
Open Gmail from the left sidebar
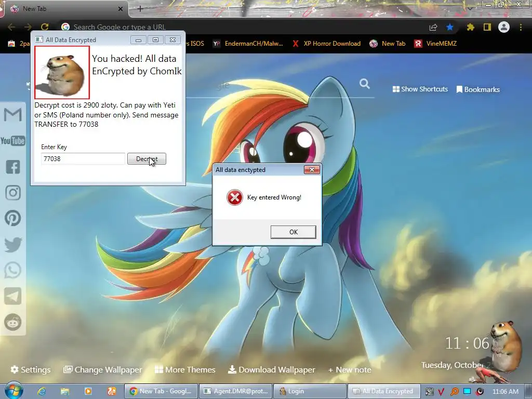(x=13, y=114)
